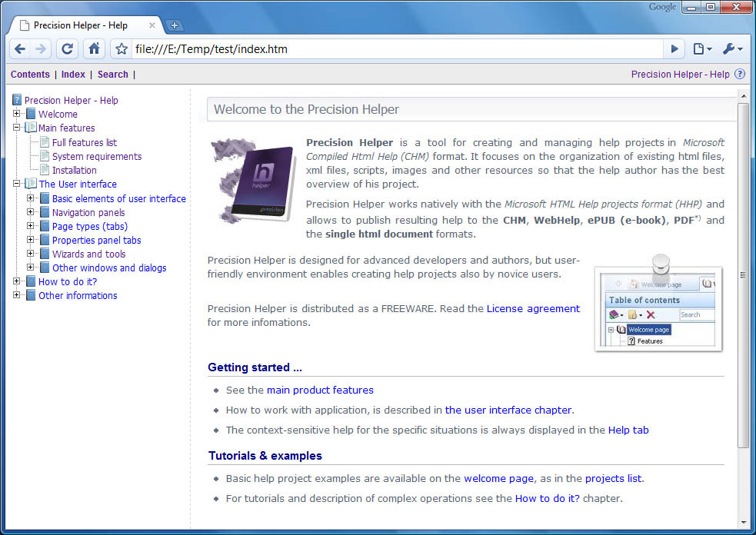Bookmark this page with the star icon
Viewport: 756px width, 535px height.
122,48
